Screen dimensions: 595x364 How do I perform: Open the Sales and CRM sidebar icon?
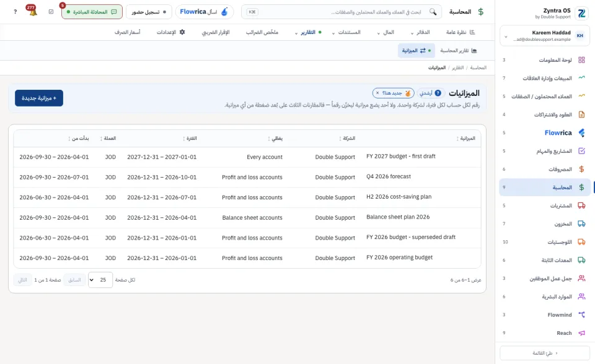(x=581, y=78)
